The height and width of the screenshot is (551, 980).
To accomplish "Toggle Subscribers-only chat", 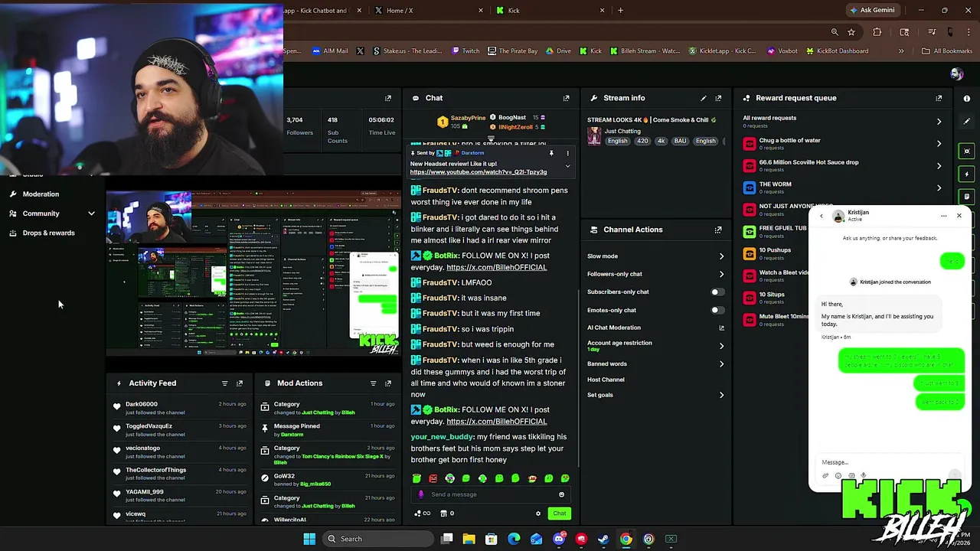I will click(x=717, y=292).
